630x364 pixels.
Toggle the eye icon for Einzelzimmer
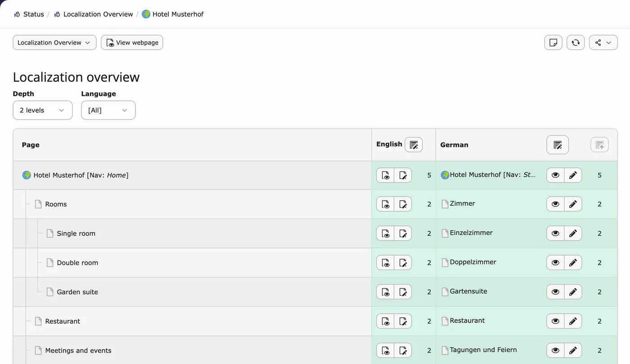coord(555,234)
